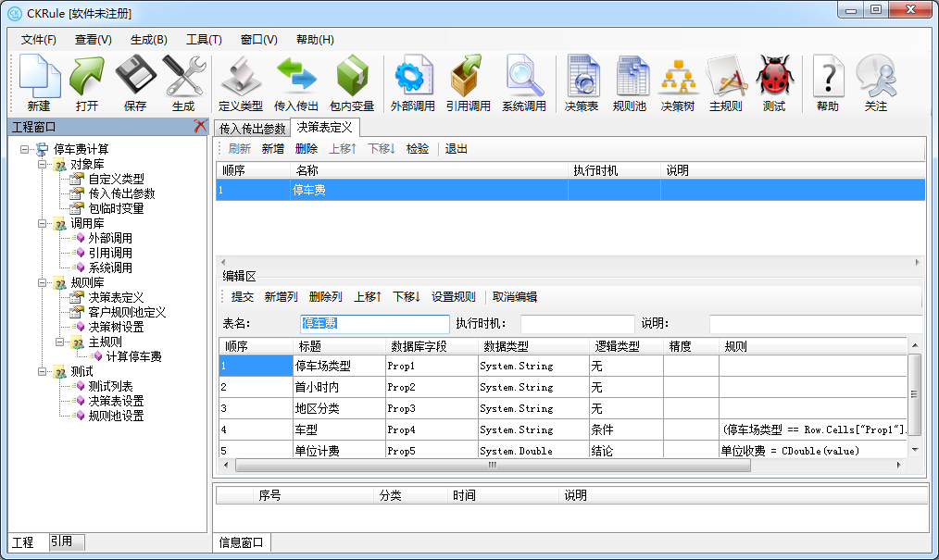Open the 文件(F) menu

click(x=38, y=40)
